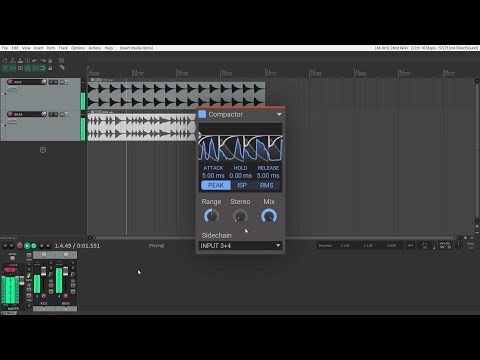Click the arrange view horizontal scrollbar
The height and width of the screenshot is (360, 480).
275,238
